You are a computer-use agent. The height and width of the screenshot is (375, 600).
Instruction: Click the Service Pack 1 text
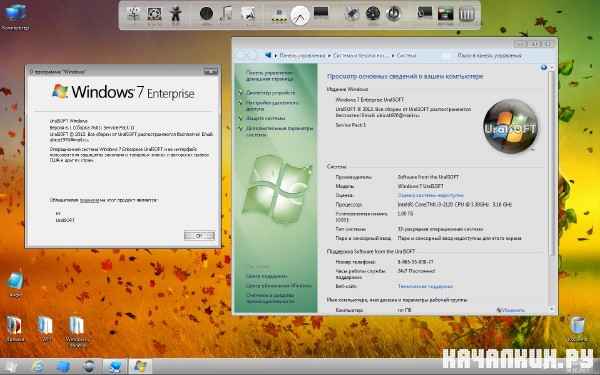click(x=351, y=125)
